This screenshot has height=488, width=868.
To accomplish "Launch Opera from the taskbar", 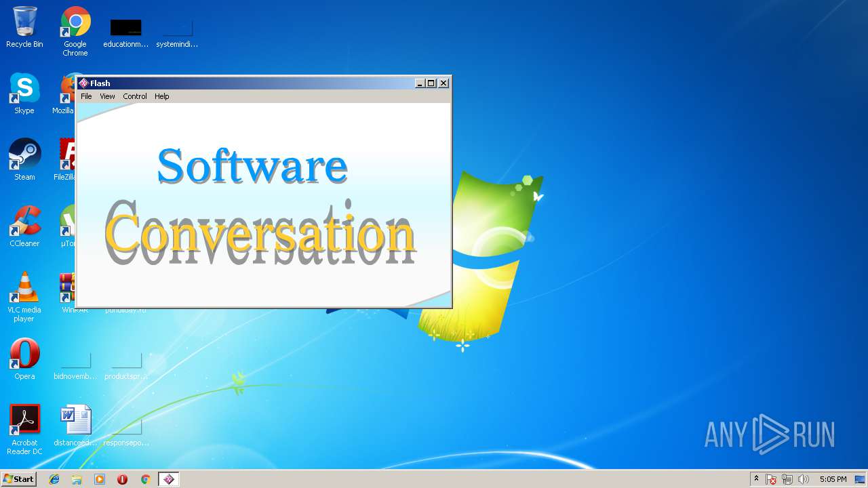I will coord(123,479).
